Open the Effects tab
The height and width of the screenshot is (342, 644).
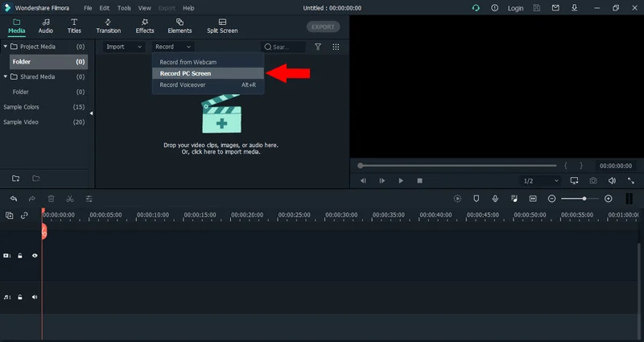pyautogui.click(x=145, y=26)
